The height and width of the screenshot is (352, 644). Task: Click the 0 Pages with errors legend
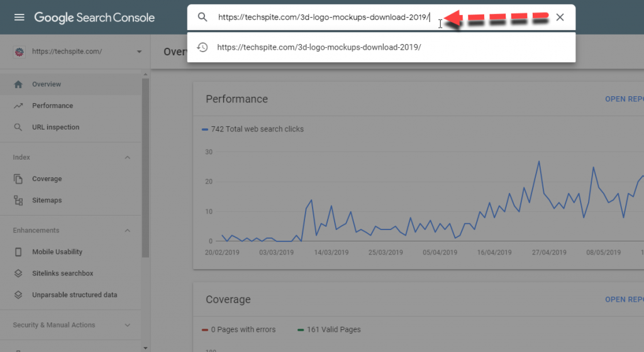[238, 329]
